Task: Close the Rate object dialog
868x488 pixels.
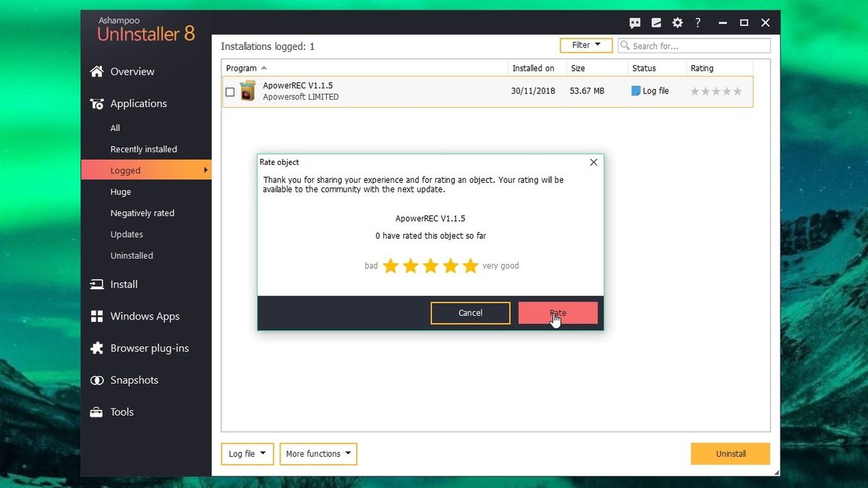Action: pyautogui.click(x=593, y=162)
